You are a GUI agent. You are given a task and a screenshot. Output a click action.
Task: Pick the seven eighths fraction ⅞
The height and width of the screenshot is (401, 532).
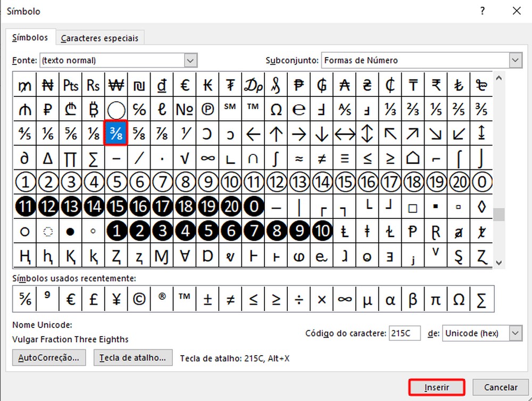click(162, 134)
